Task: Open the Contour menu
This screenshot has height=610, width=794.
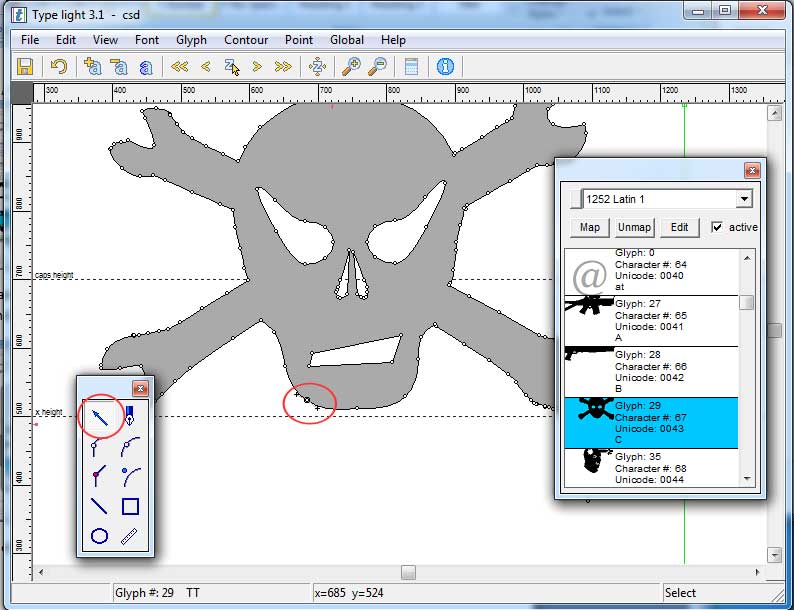Action: click(246, 40)
